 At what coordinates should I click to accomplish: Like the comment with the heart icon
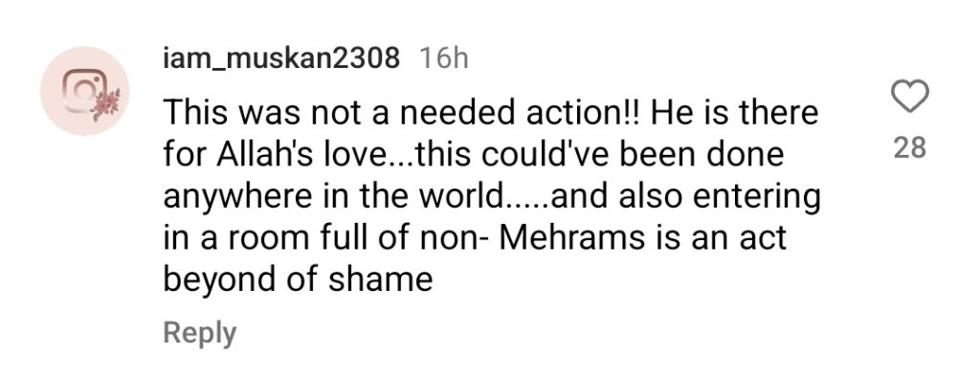909,98
